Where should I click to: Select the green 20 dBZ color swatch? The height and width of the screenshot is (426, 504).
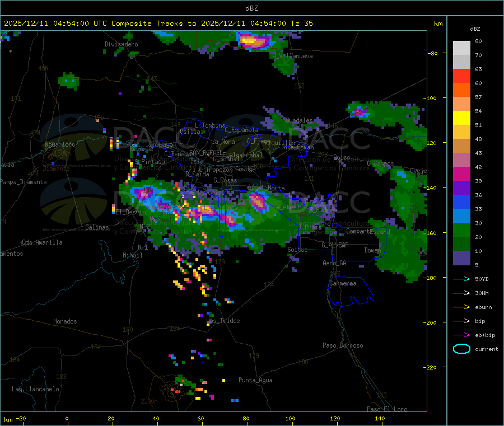(461, 230)
